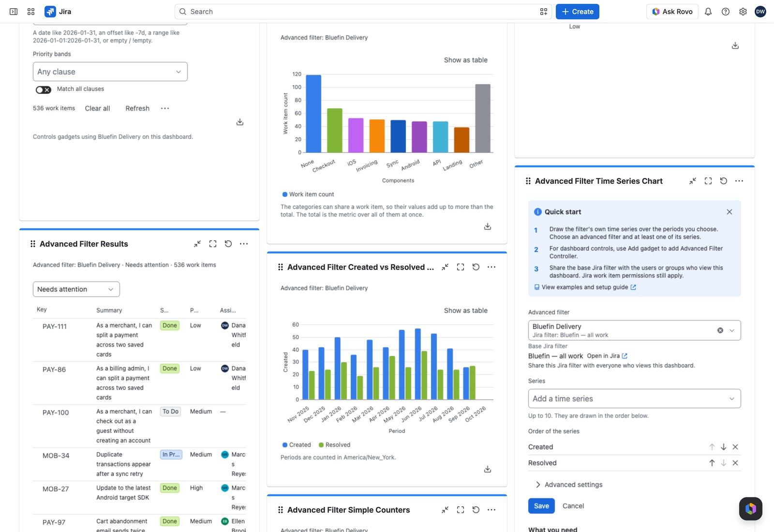This screenshot has height=532, width=774.
Task: Open more actions for Time Series Chart
Action: [x=739, y=181]
